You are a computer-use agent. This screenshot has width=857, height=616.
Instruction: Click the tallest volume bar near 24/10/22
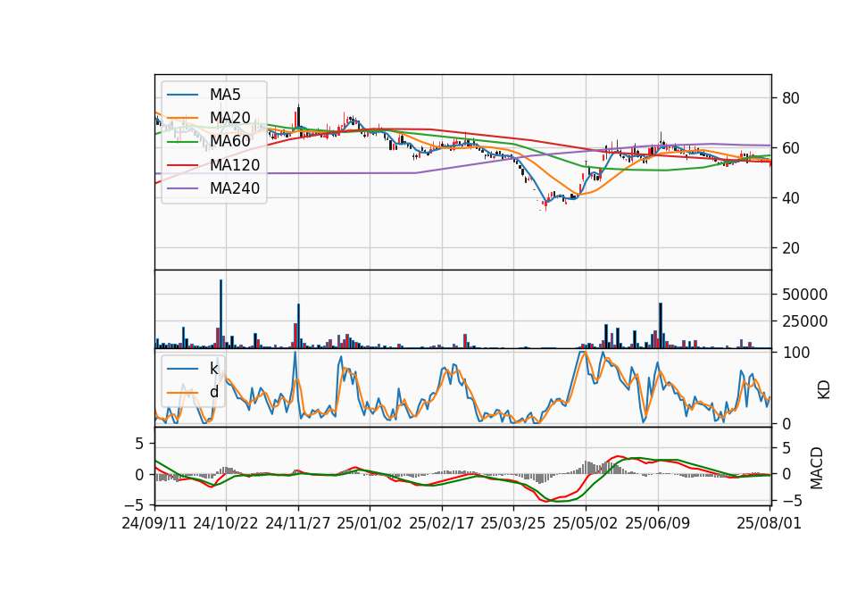[220, 313]
